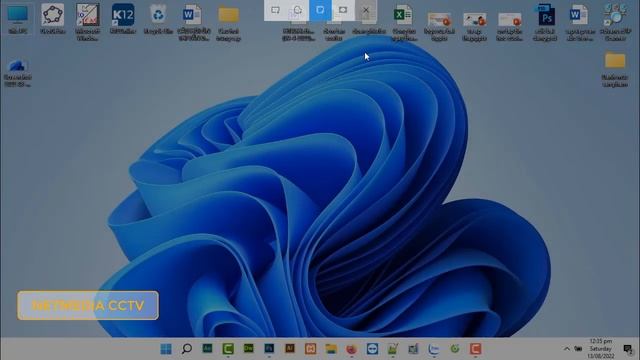This screenshot has height=360, width=640.
Task: Open the orange bracket icon on taskbar
Action: [310, 349]
